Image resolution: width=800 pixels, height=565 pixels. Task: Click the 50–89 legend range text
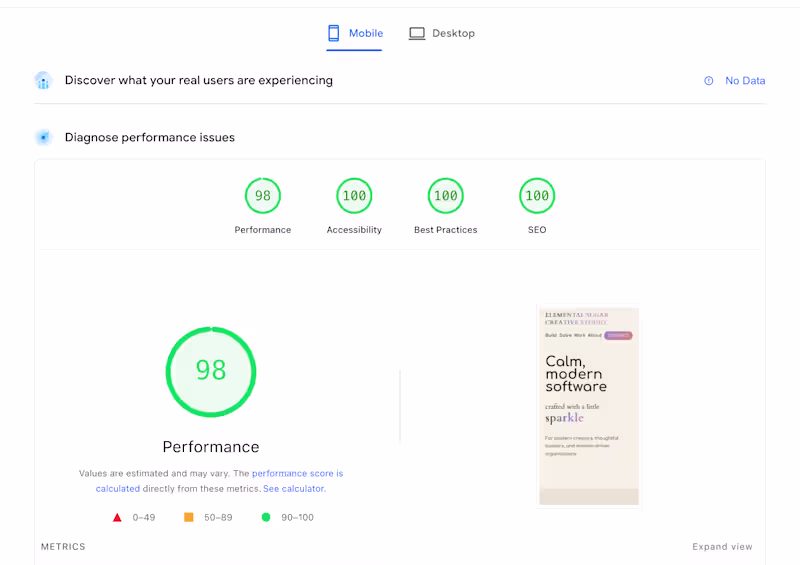pos(218,518)
